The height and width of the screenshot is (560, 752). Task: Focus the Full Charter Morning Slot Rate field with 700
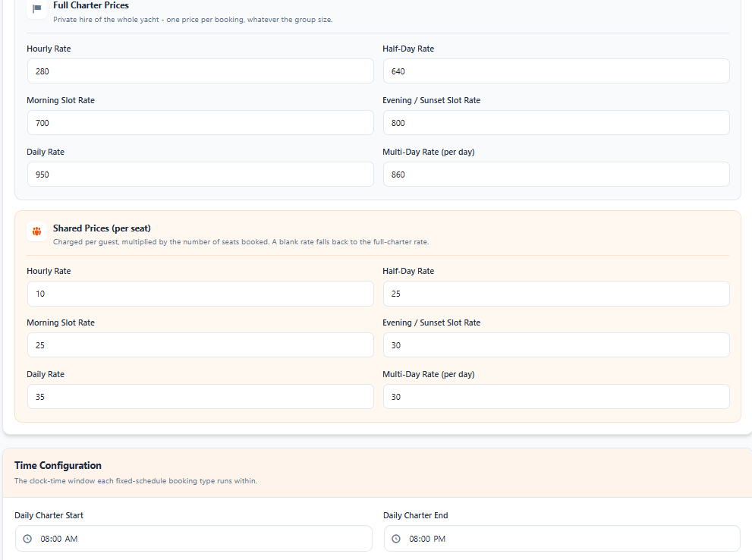click(200, 123)
